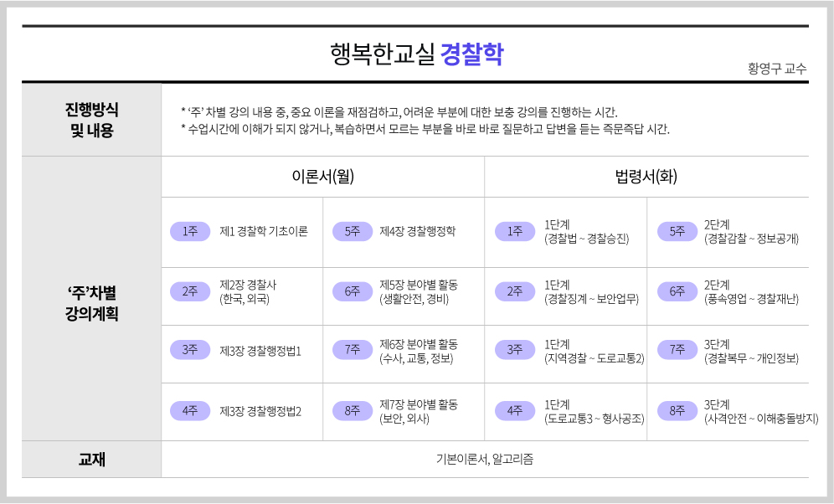Click the 1주 badge beside 경찰법 ~ 경찰승진
Screen dimensions: 834x504
(x=515, y=232)
